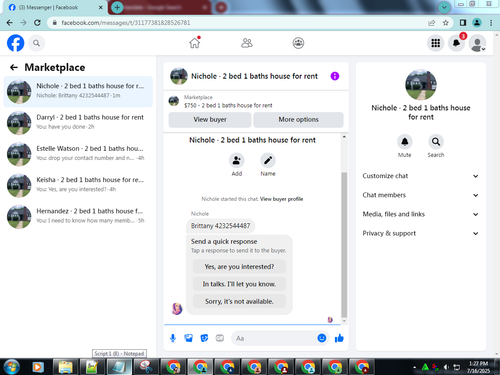500x375 pixels.
Task: Record a voice clip with microphone icon
Action: tap(173, 338)
